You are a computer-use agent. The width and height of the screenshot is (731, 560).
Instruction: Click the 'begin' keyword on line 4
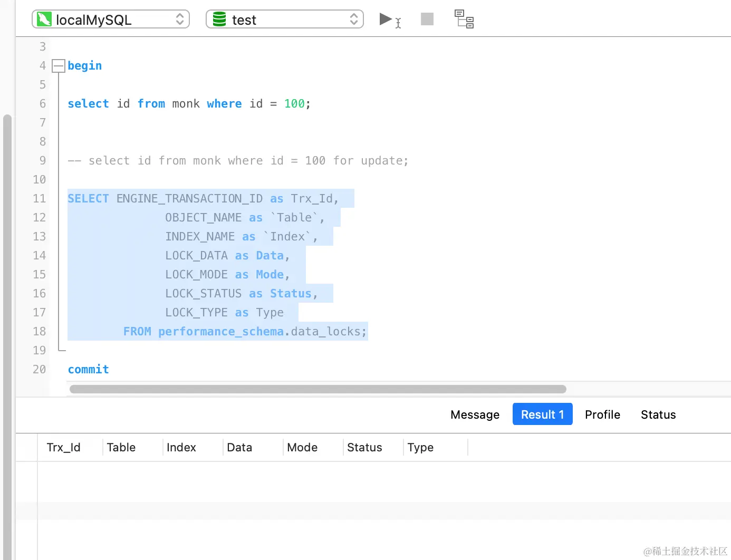tap(84, 66)
